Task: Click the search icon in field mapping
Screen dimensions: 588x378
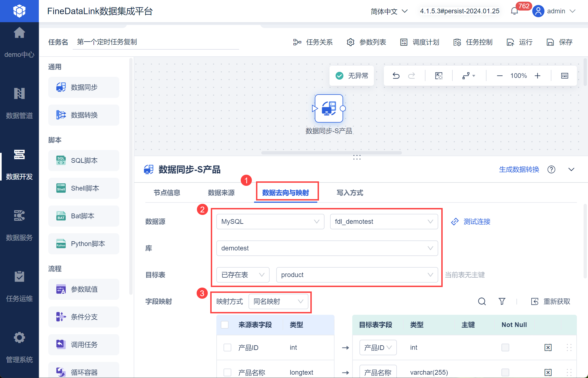Action: (x=482, y=301)
